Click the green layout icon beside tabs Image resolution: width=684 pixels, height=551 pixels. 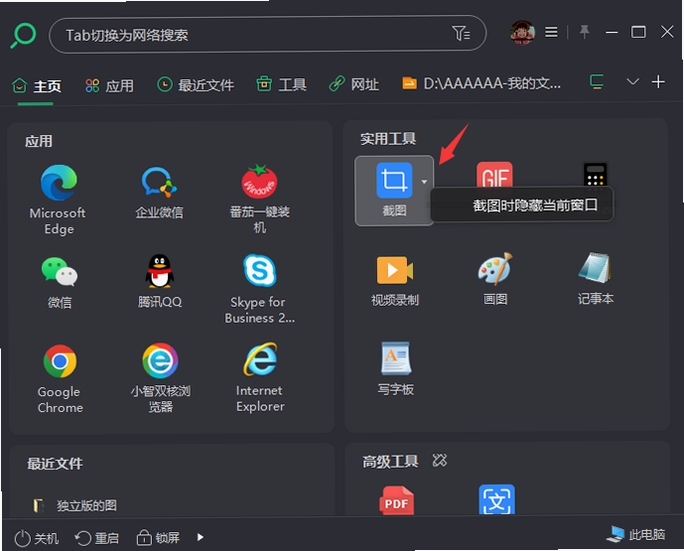[x=597, y=82]
